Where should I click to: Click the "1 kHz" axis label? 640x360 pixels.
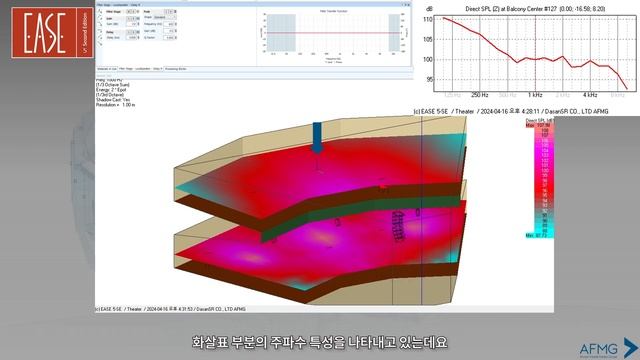535,95
